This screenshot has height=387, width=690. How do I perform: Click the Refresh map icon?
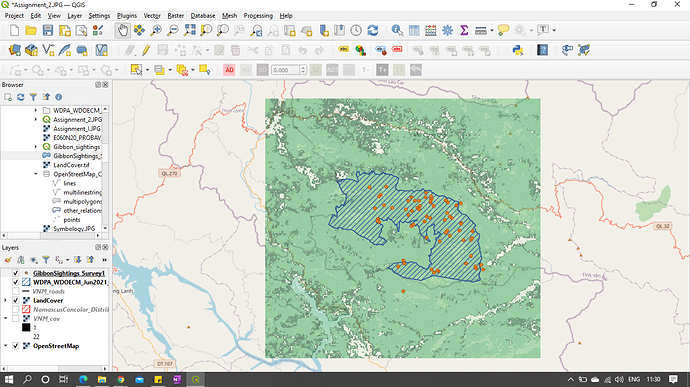pyautogui.click(x=373, y=30)
